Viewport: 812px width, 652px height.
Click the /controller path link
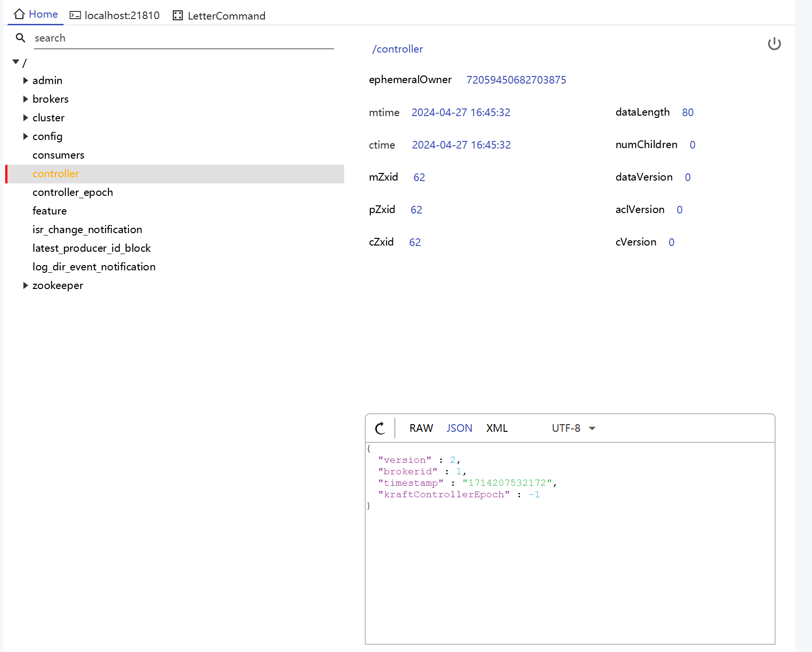(x=398, y=49)
